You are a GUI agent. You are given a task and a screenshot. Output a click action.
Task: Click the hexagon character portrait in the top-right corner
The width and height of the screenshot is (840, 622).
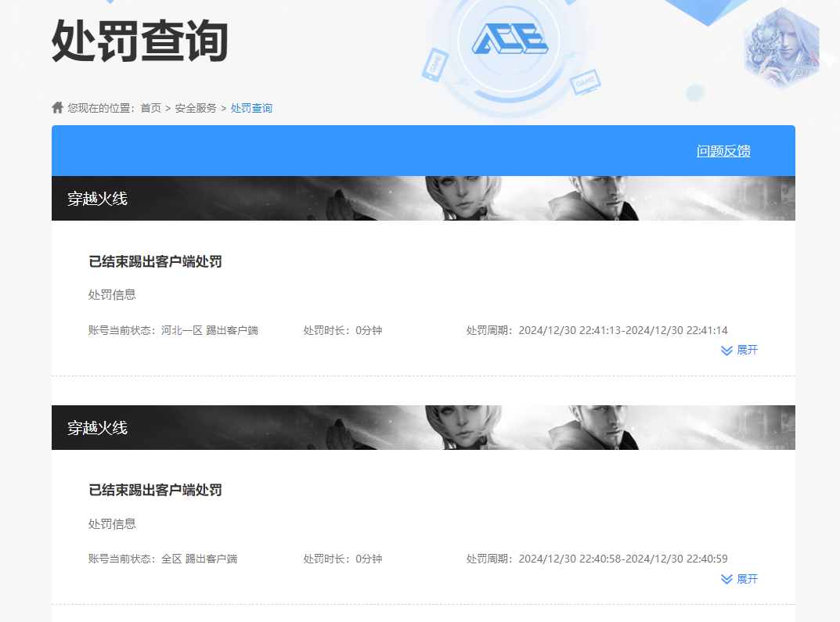click(781, 49)
